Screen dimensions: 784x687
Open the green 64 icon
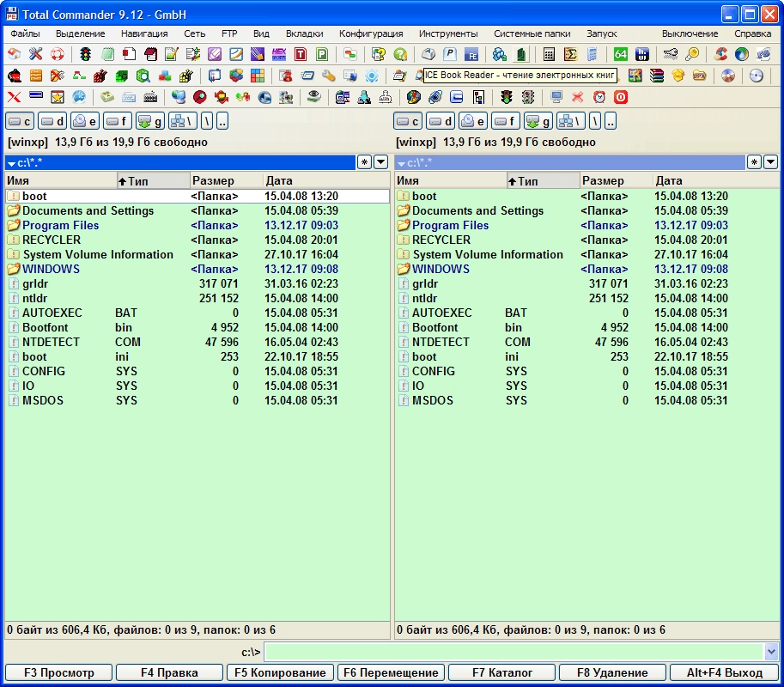click(621, 54)
